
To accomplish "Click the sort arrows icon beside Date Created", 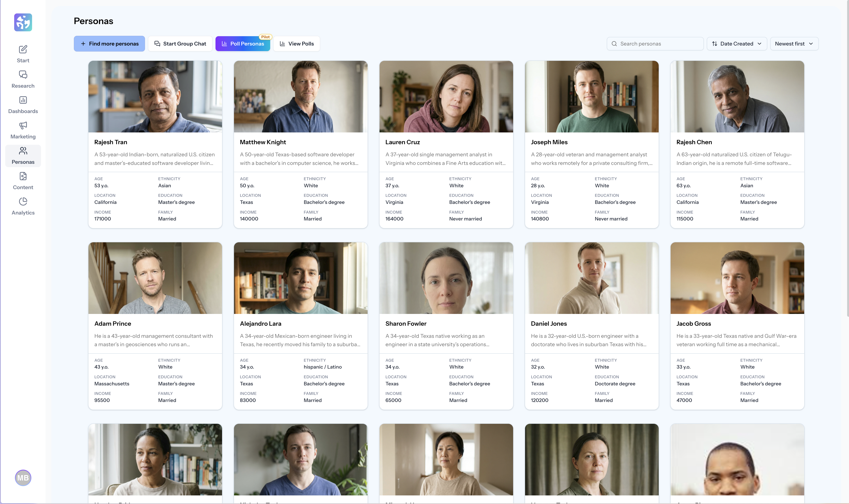I will (x=714, y=44).
